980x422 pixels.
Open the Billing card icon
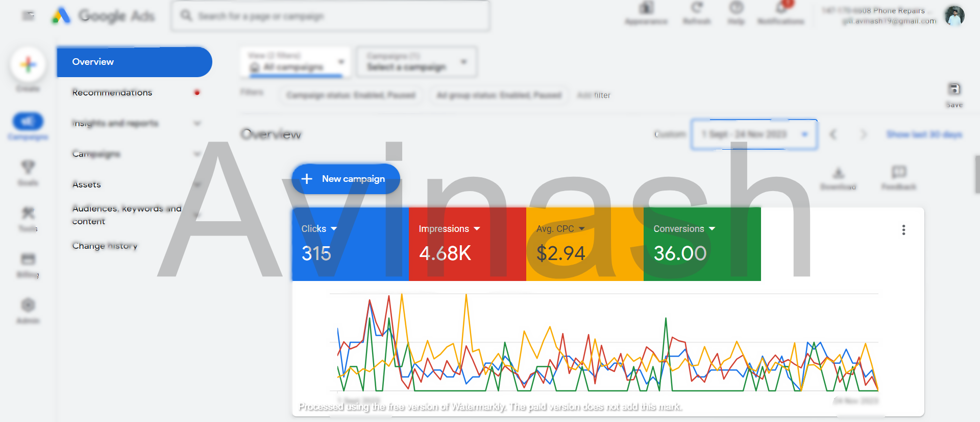[28, 259]
